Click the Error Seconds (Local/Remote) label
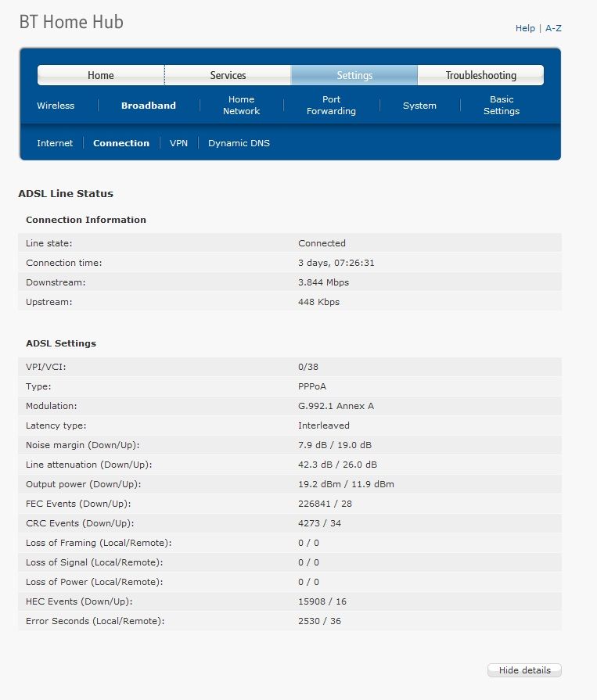The image size is (597, 700). (95, 622)
